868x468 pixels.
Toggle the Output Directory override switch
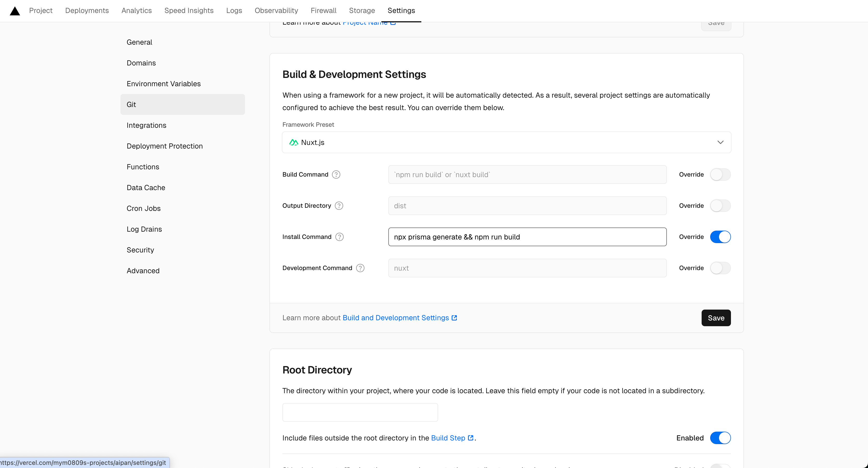click(720, 206)
